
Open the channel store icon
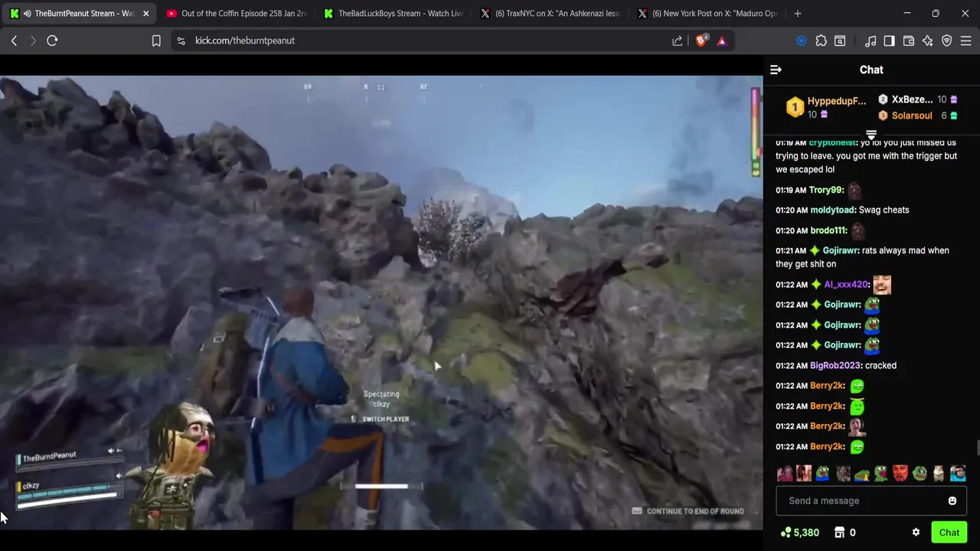tap(839, 533)
